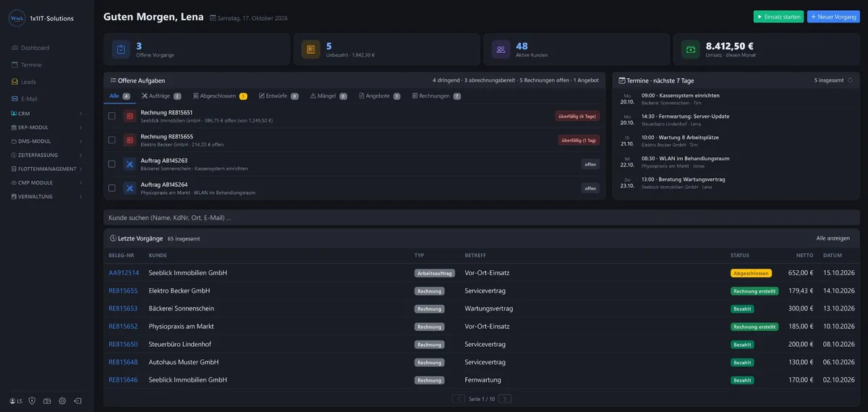This screenshot has height=412, width=868.
Task: Click the Kunde suchen search field
Action: (x=482, y=217)
